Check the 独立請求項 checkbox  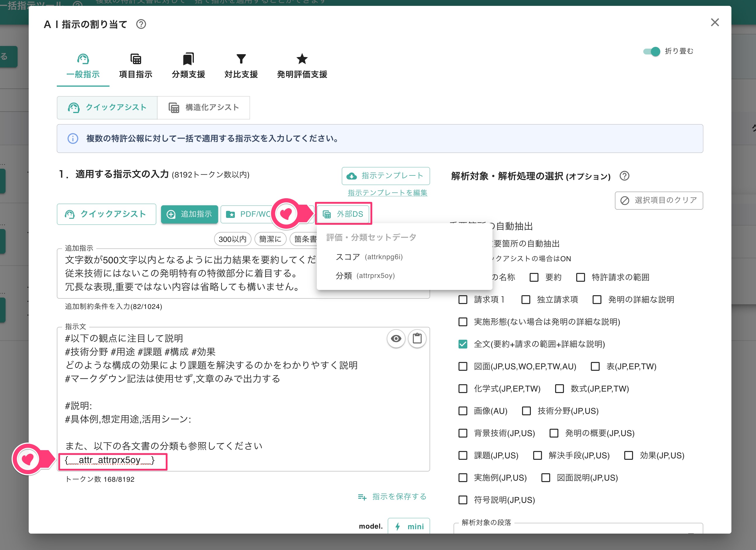tap(526, 300)
